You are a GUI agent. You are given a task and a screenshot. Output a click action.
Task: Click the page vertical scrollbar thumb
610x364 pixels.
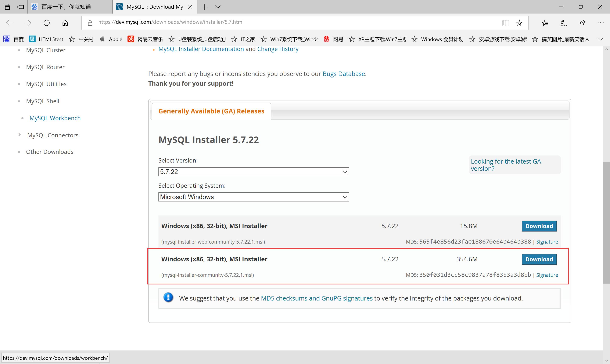(x=607, y=223)
